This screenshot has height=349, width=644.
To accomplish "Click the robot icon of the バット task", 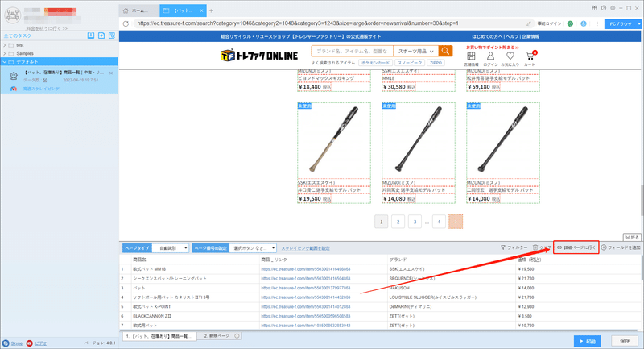I will coord(14,76).
